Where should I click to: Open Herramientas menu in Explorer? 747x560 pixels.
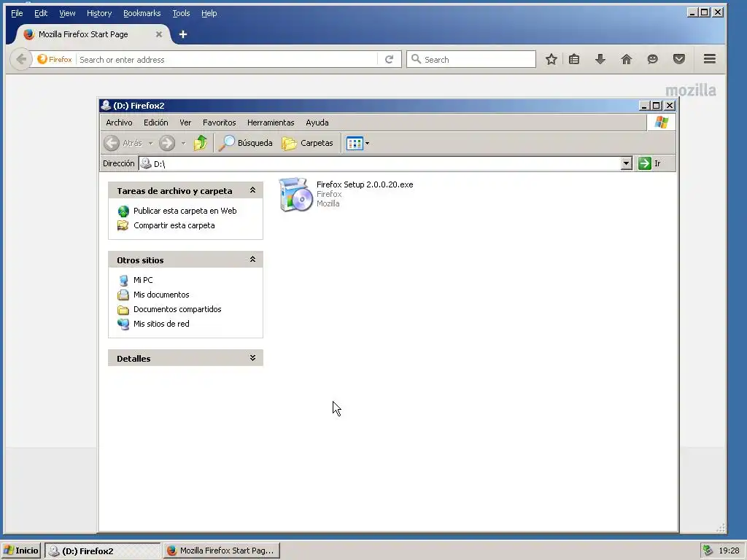(271, 122)
